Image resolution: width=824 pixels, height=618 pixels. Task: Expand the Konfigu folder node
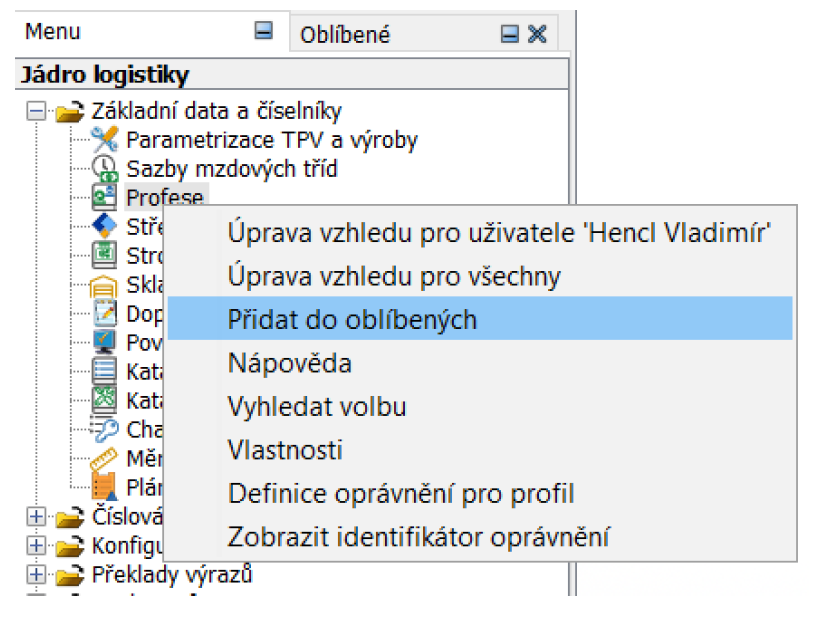pos(36,546)
